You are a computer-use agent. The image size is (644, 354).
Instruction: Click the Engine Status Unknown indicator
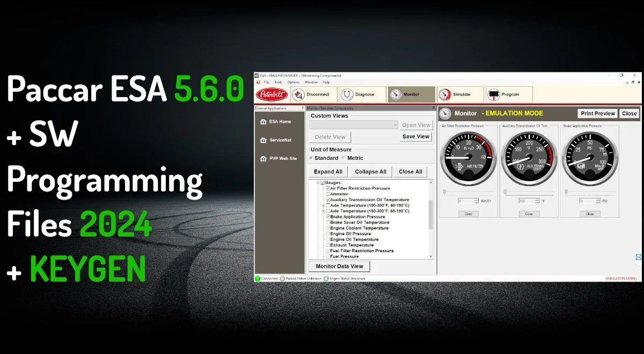click(326, 278)
